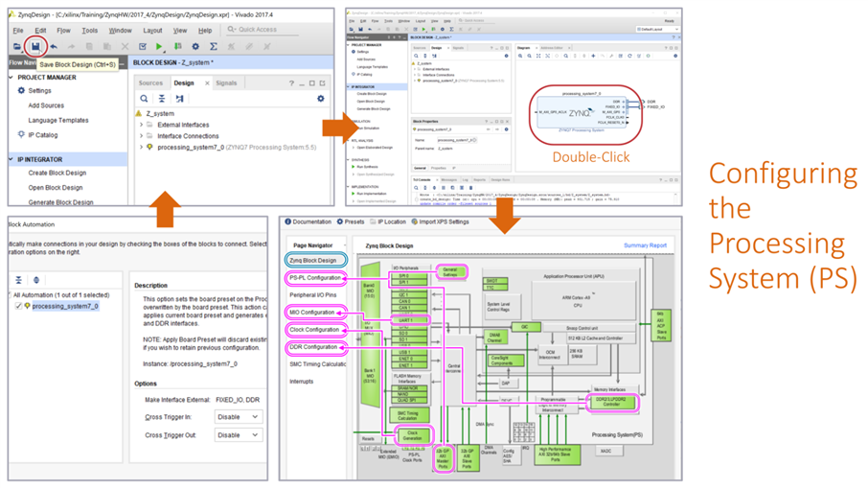Viewport: 868px width, 489px height.
Task: Switch to Signals tab in enlarged Vivado window
Action: [226, 83]
